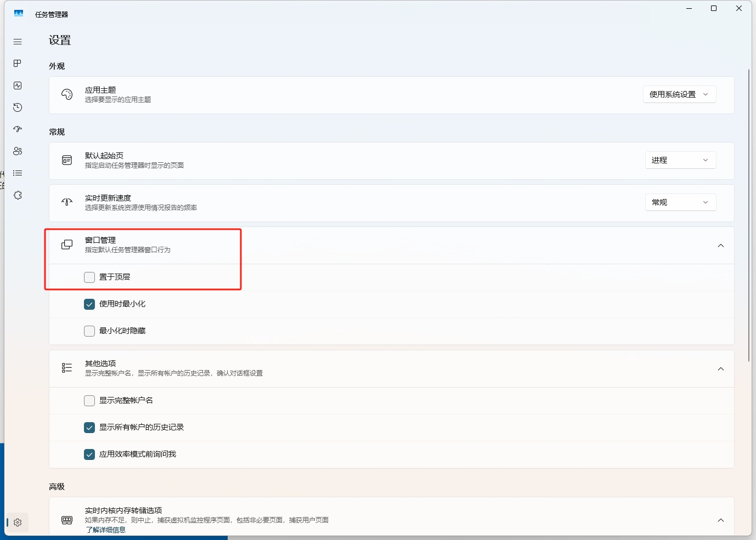Viewport: 756px width, 540px height.
Task: Open the 进程 default start page dropdown
Action: [680, 160]
